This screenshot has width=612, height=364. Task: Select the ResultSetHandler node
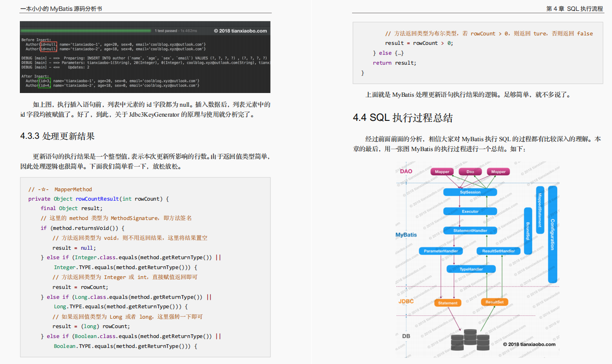click(x=498, y=251)
